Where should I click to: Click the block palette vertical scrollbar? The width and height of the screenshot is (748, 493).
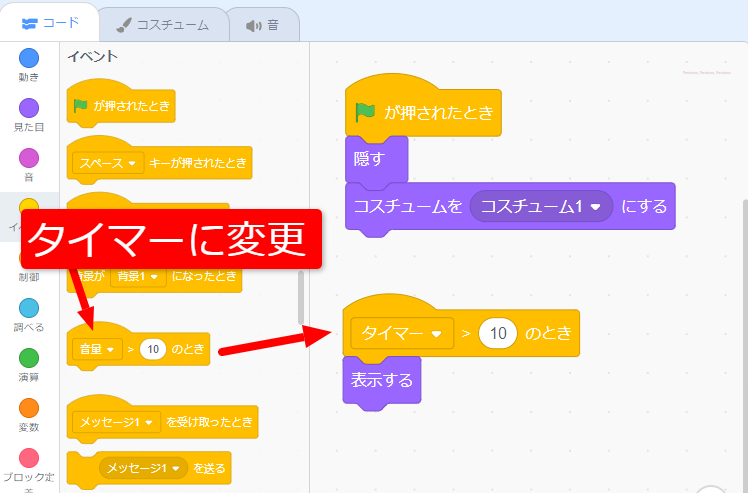point(301,298)
